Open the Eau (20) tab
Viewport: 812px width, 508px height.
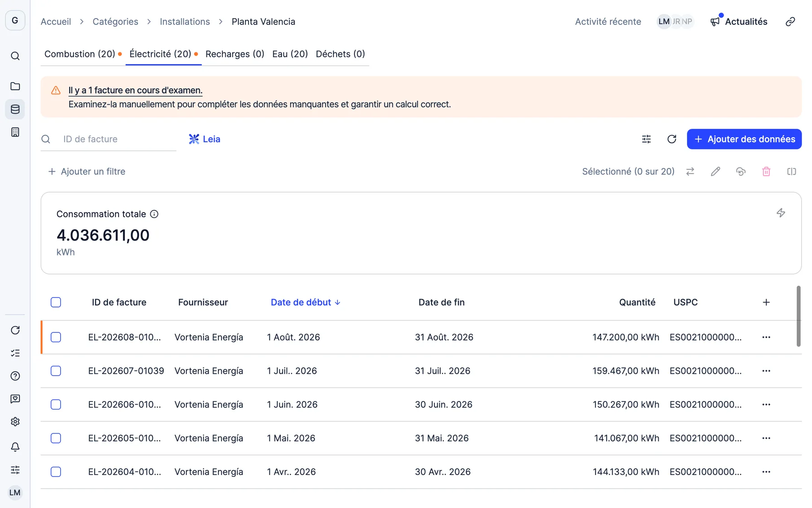pos(290,54)
